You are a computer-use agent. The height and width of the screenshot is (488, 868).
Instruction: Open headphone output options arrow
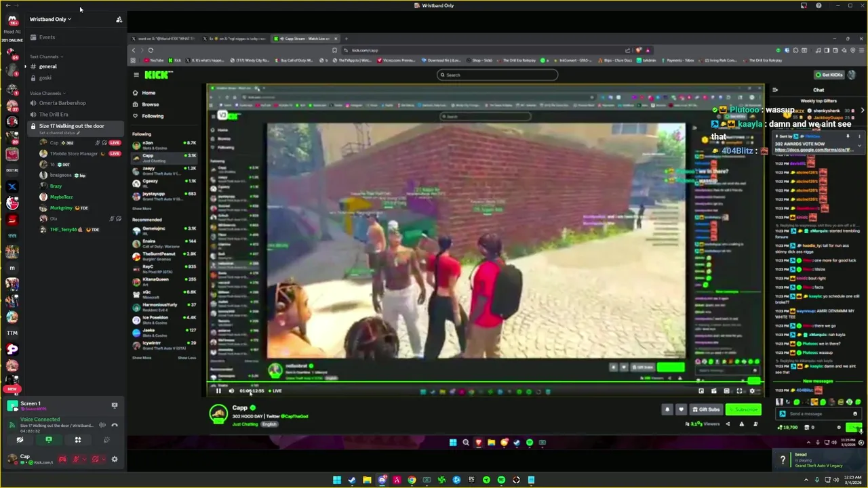104,460
